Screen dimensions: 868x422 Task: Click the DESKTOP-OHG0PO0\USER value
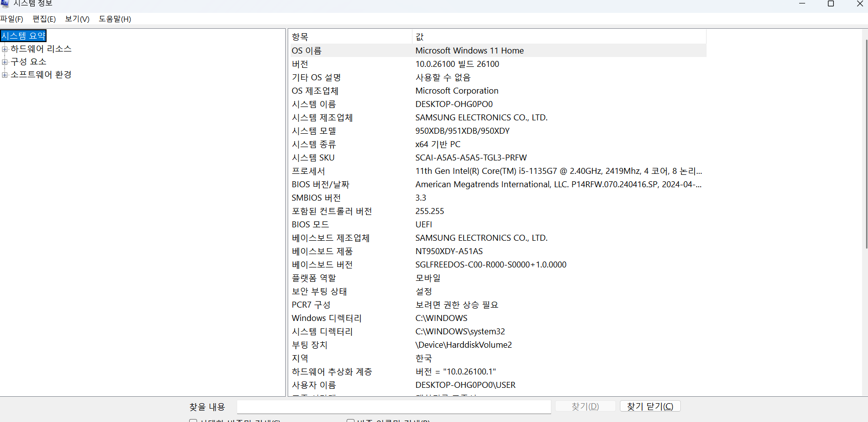tap(465, 385)
